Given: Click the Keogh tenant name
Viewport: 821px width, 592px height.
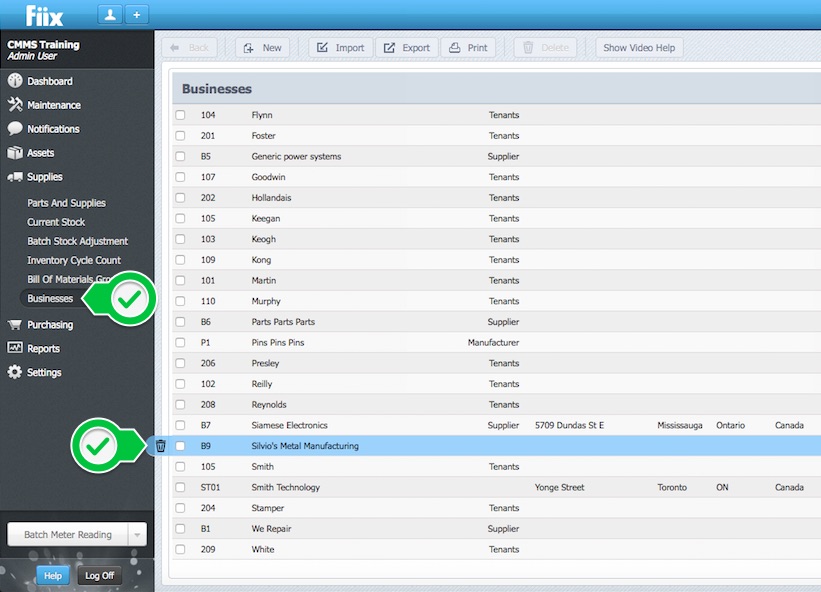Looking at the screenshot, I should pyautogui.click(x=263, y=239).
